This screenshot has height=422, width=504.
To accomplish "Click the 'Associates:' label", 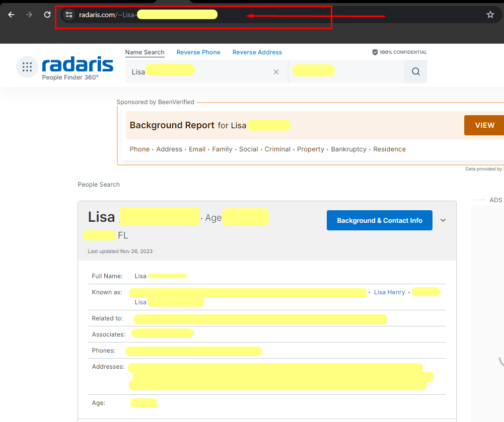I will coord(109,334).
